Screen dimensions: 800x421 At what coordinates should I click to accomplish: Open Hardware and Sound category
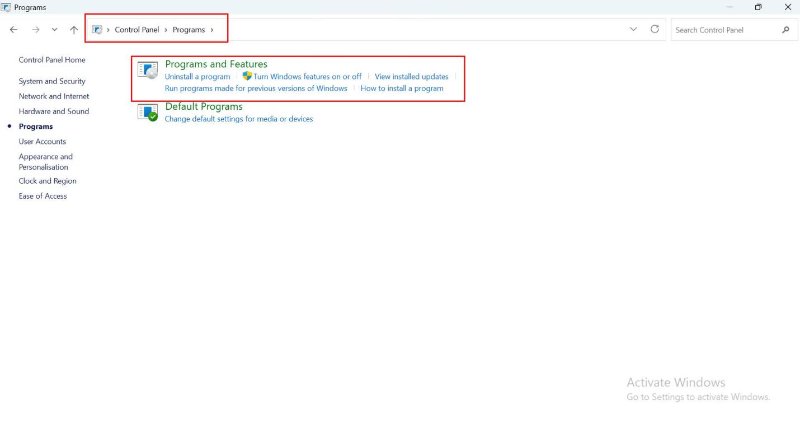(x=54, y=111)
